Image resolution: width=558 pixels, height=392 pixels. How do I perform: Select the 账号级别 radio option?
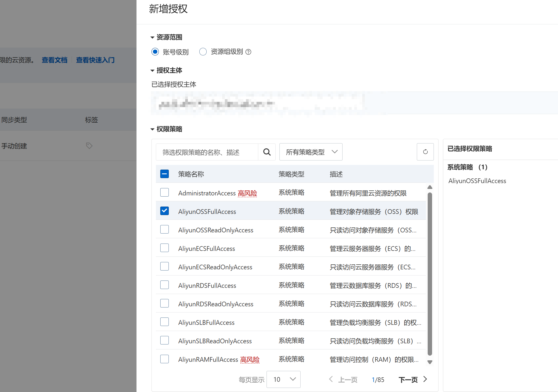pos(155,52)
